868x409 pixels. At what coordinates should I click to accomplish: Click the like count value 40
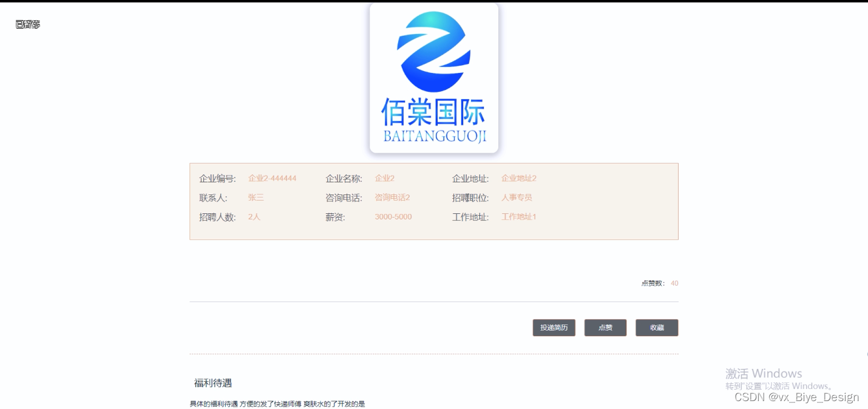pos(674,283)
